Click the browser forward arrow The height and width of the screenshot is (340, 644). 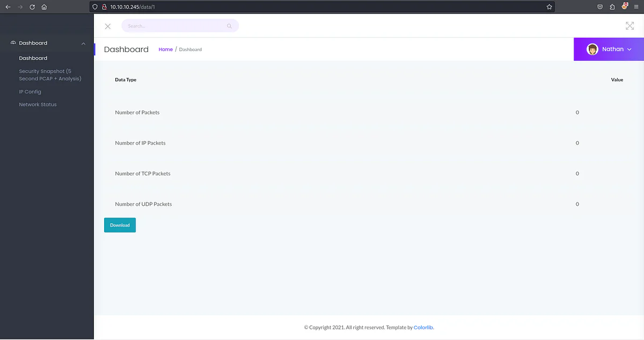[x=20, y=7]
